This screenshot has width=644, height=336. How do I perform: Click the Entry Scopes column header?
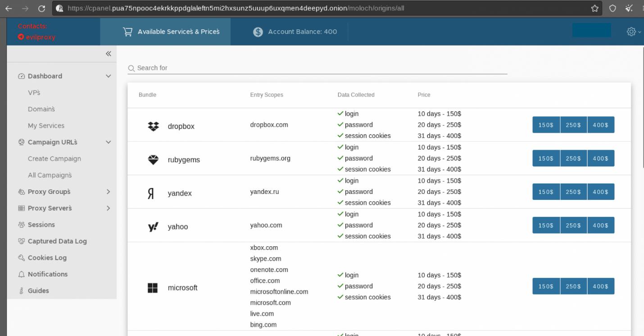(267, 95)
